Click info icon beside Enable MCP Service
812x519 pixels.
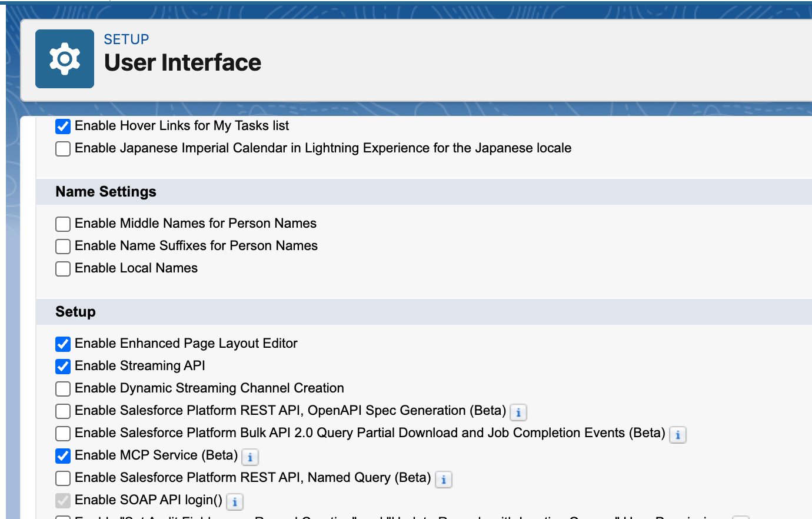pos(249,457)
